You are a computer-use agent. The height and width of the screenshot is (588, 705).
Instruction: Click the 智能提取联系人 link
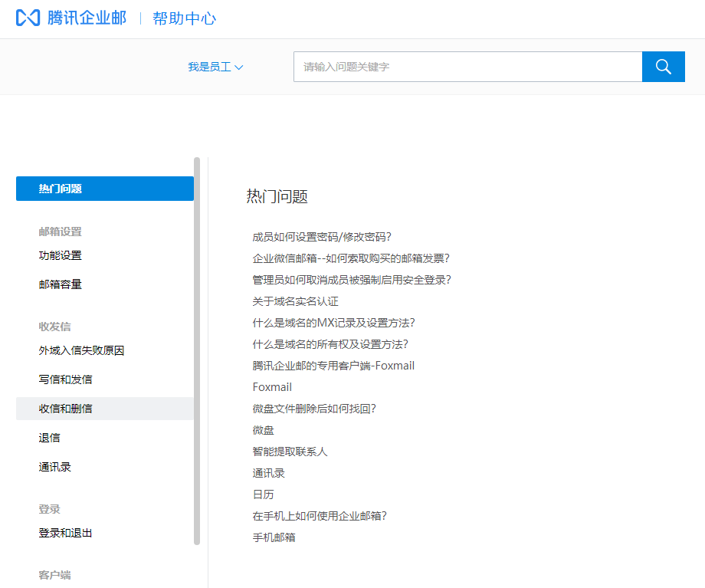click(x=290, y=452)
